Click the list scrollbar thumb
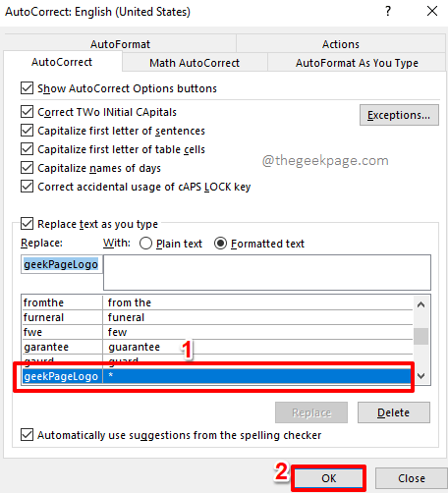448x493 pixels. pyautogui.click(x=421, y=336)
